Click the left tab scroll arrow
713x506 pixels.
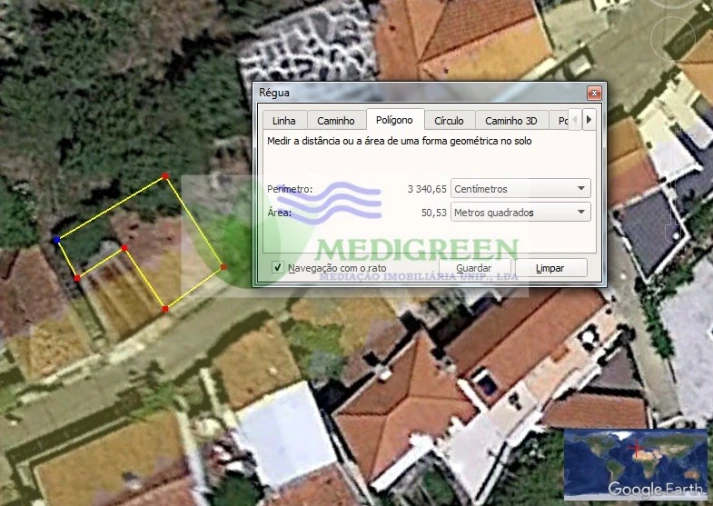(x=577, y=120)
